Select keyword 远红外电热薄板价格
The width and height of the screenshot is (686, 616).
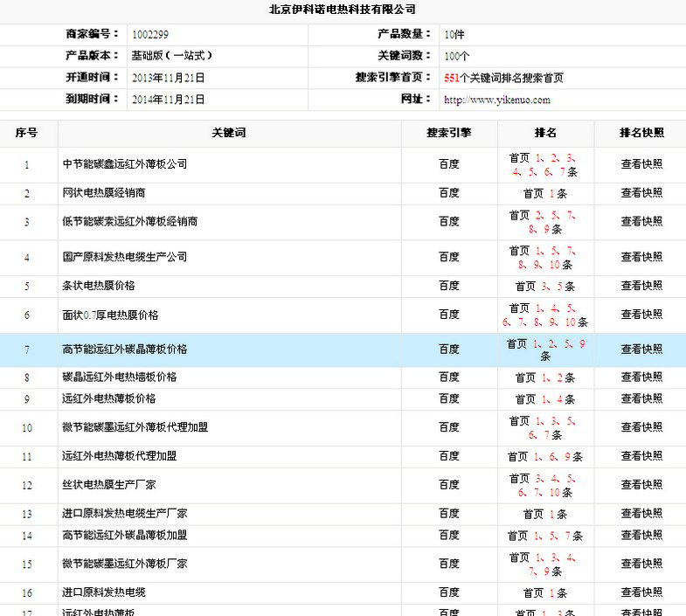(x=109, y=399)
